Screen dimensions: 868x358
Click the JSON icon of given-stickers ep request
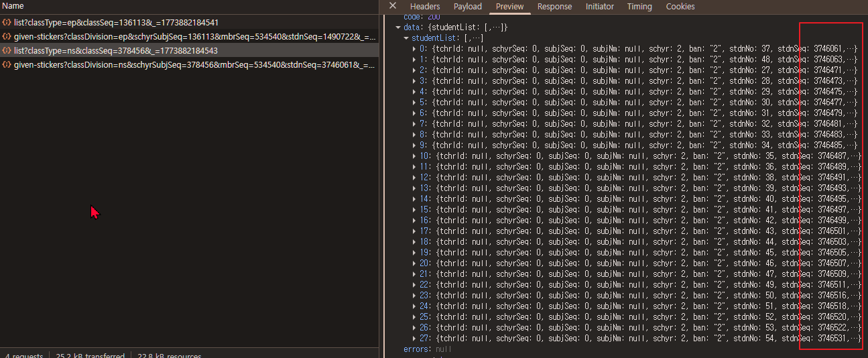[7, 37]
